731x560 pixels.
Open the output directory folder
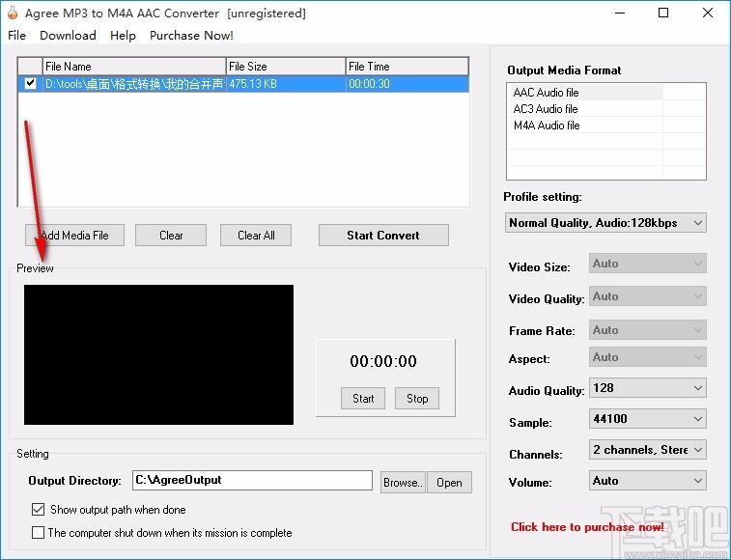click(x=449, y=482)
